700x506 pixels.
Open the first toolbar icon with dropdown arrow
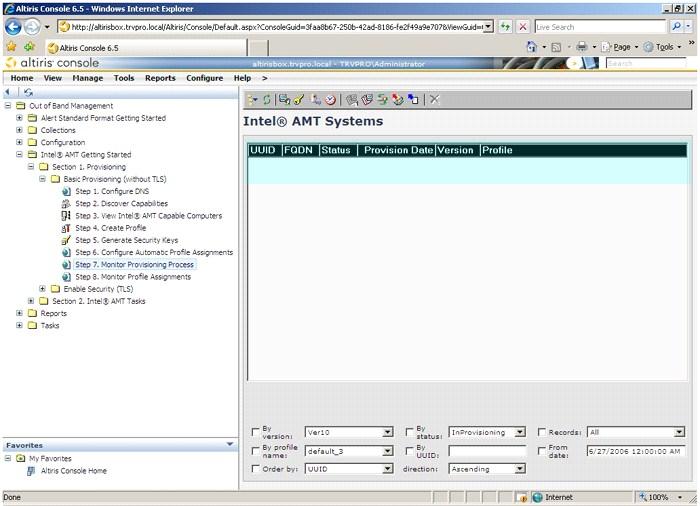click(x=253, y=100)
